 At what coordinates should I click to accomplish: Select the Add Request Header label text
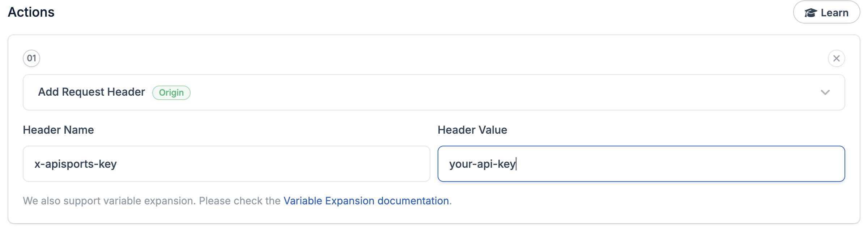[92, 92]
